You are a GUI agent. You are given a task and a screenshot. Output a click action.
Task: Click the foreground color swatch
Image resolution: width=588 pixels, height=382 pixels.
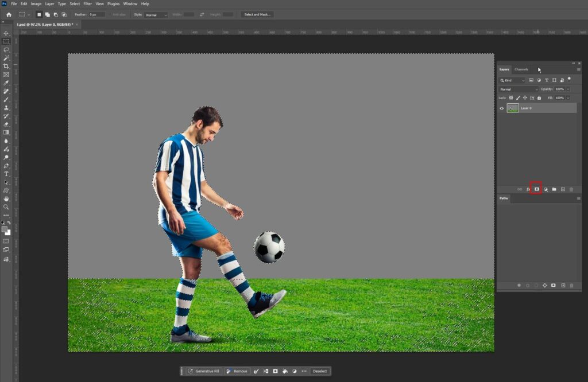click(x=5, y=229)
